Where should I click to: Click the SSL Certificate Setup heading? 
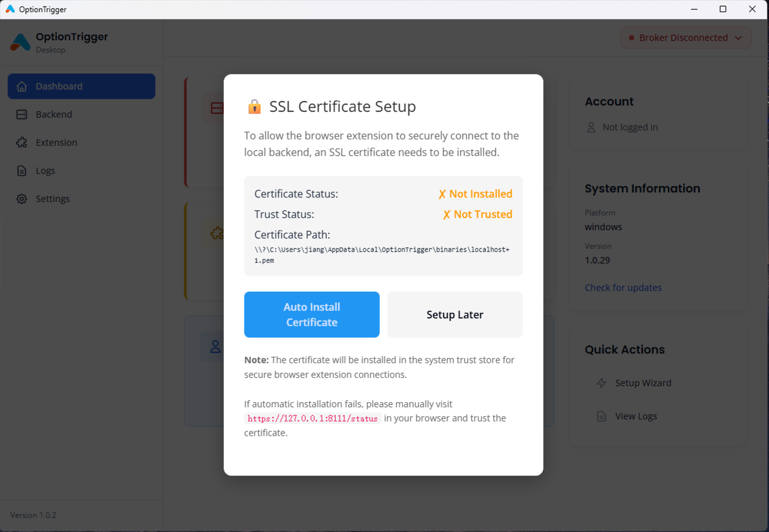[343, 107]
